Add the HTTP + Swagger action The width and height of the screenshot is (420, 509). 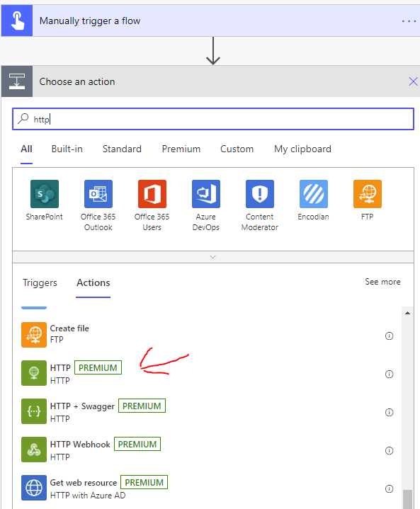point(208,411)
